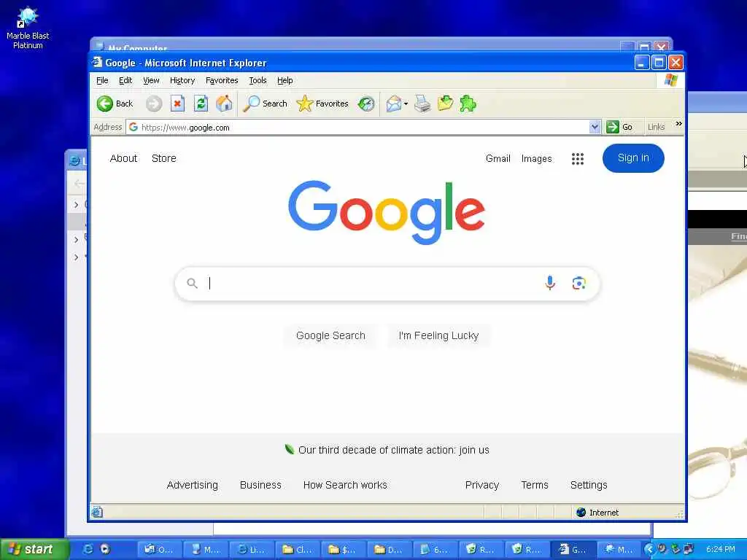Open the Business footer link
This screenshot has width=747, height=560.
pos(260,485)
